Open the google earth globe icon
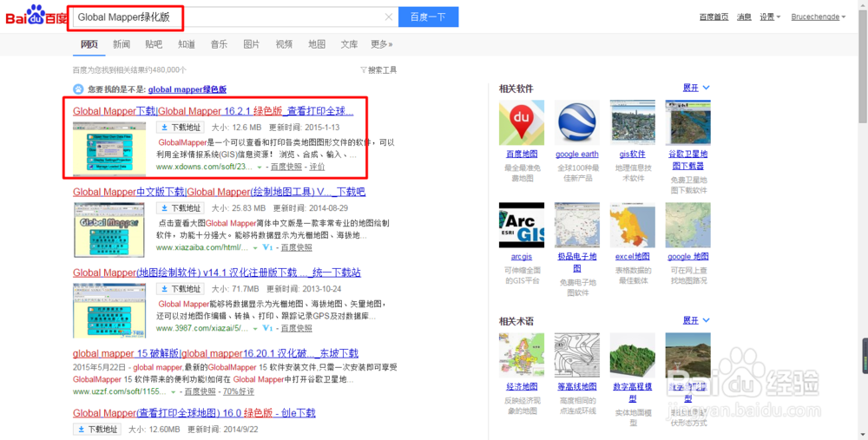 click(x=577, y=123)
